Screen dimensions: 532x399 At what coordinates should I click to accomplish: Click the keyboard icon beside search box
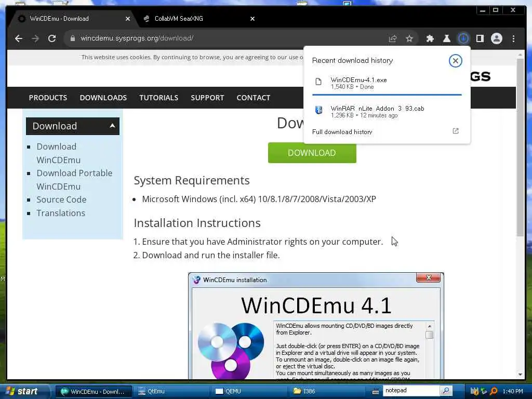pos(376,391)
